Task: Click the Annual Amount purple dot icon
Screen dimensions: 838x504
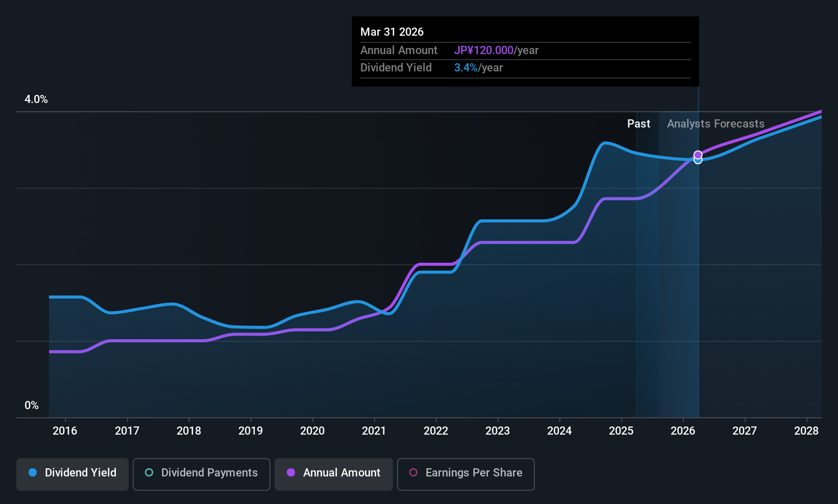Action: coord(291,473)
